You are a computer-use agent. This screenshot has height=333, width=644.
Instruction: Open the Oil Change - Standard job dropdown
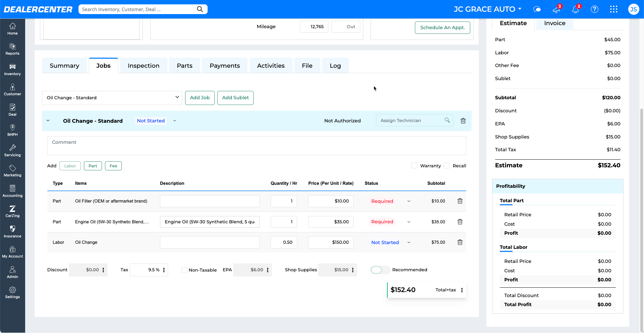112,98
